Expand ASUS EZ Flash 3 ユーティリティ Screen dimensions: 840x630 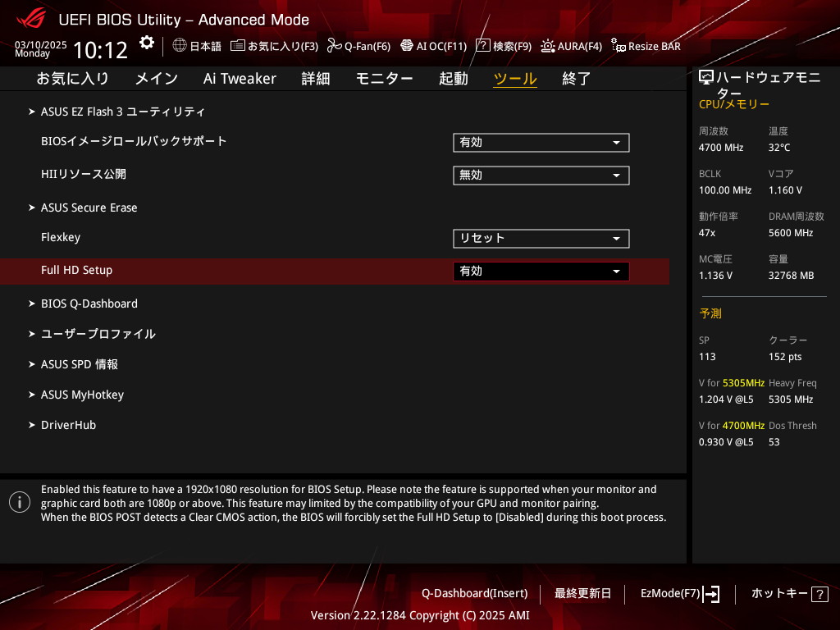(123, 112)
